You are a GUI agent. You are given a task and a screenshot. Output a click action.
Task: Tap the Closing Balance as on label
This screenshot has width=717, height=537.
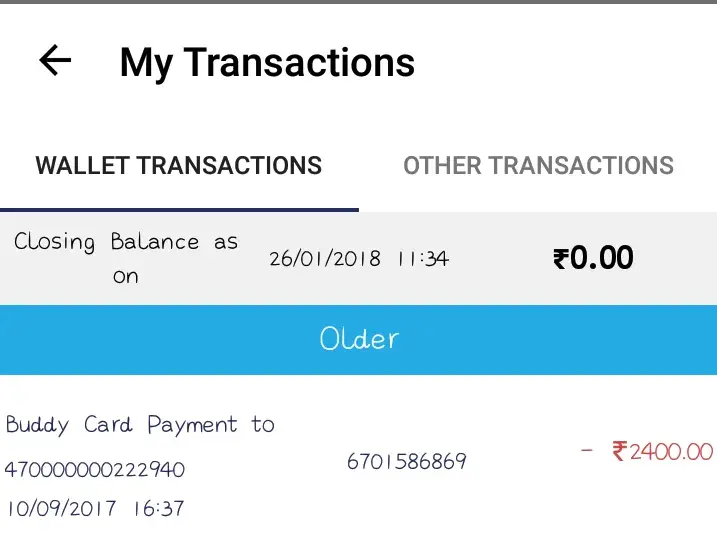[x=126, y=258]
